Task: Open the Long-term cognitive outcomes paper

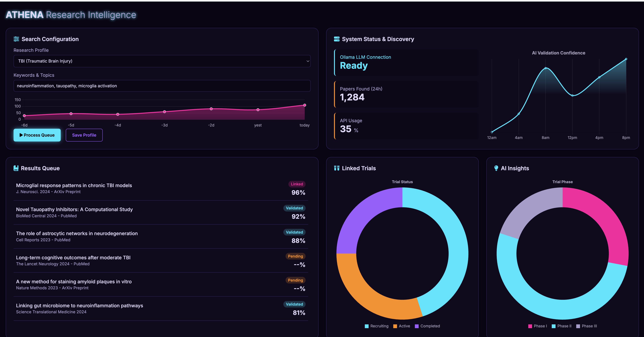Action: (x=161, y=260)
